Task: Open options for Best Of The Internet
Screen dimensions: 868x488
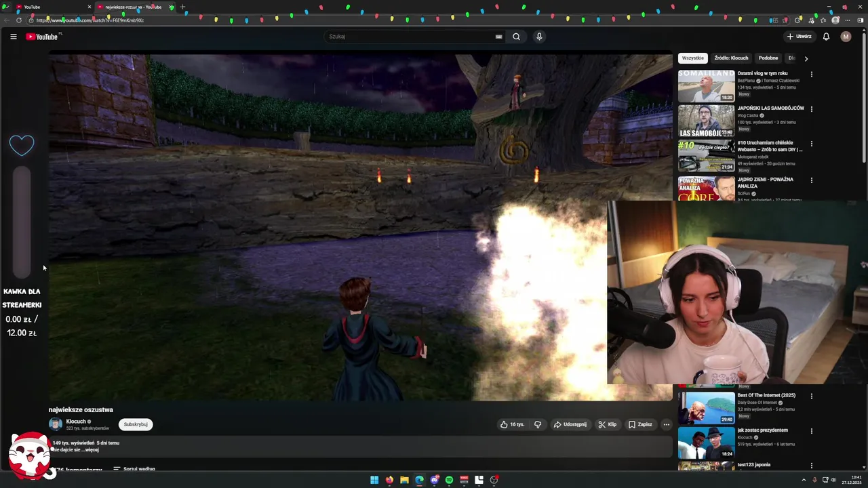Action: click(x=811, y=396)
